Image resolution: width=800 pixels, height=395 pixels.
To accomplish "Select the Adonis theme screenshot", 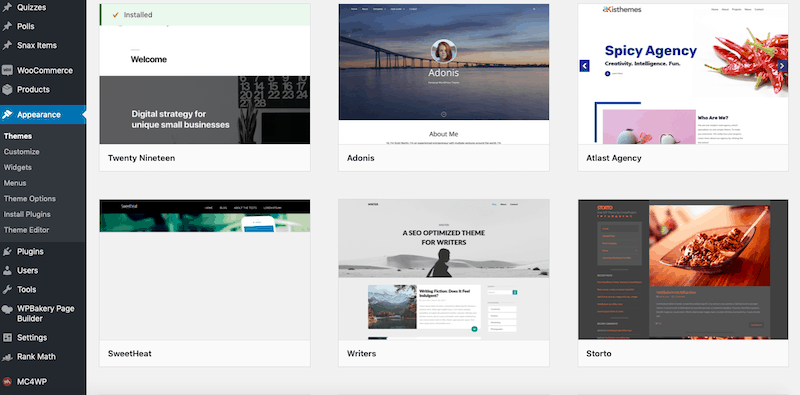I will pos(444,74).
